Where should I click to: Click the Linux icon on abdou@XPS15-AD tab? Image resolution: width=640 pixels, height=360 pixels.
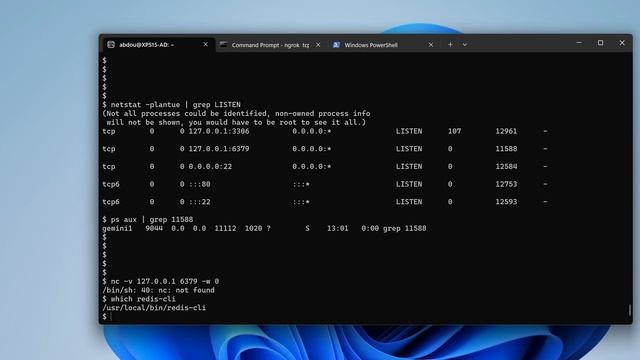pyautogui.click(x=111, y=45)
